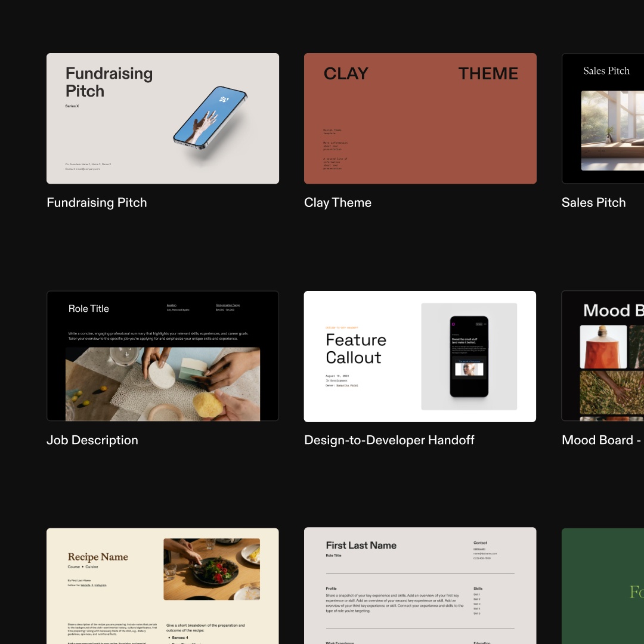Screen dimensions: 644x644
Task: Click the "Clay Theme" title label
Action: pos(338,203)
